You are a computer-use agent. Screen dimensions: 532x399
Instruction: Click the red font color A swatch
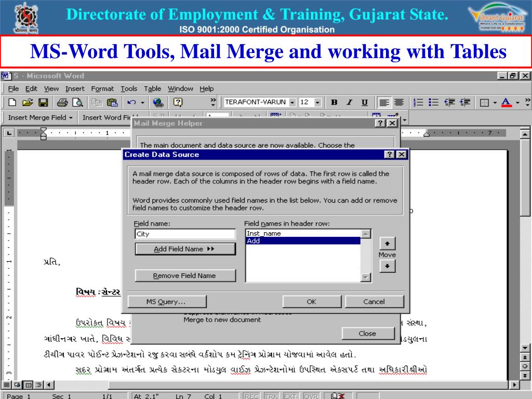(506, 102)
